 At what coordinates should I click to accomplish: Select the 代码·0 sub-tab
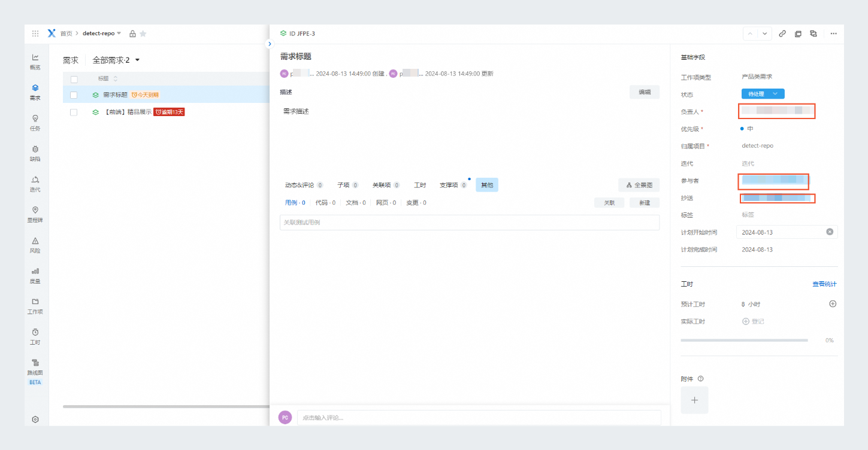coord(325,203)
